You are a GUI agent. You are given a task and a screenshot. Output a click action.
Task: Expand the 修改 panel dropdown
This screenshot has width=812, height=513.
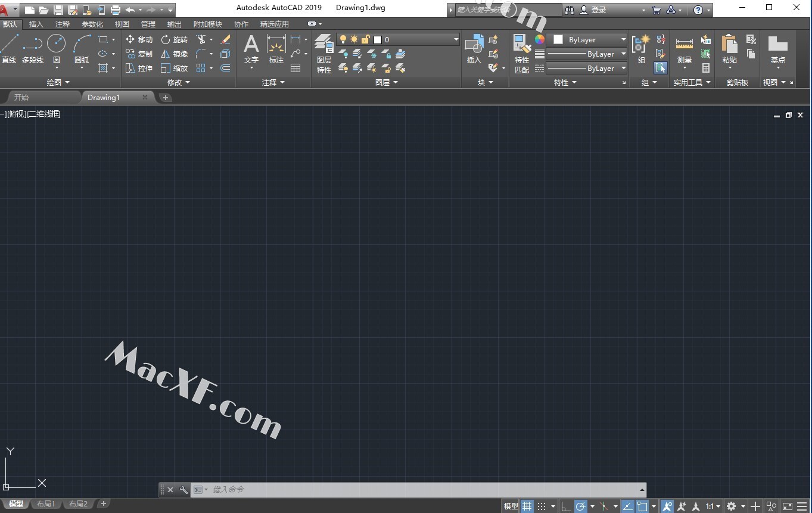coord(178,82)
